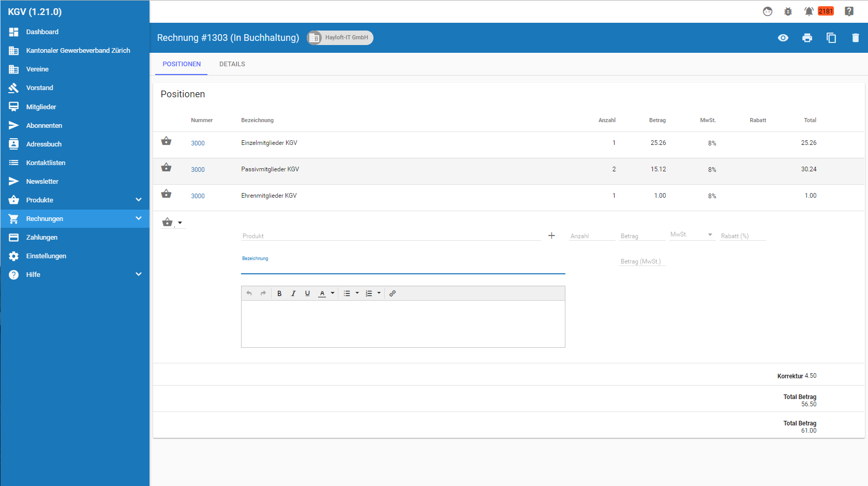Screen dimensions: 868x486
Task: Open the basket position type dropdown
Action: point(172,223)
